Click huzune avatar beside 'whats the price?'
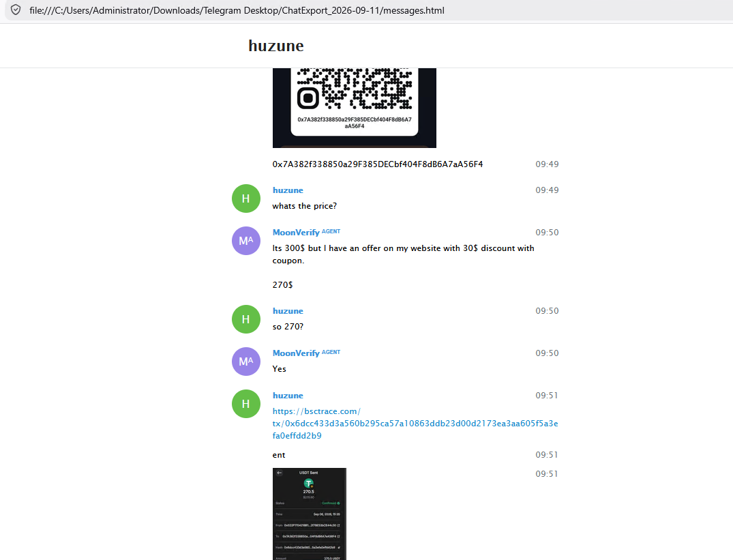Image resolution: width=733 pixels, height=560 pixels. click(246, 198)
